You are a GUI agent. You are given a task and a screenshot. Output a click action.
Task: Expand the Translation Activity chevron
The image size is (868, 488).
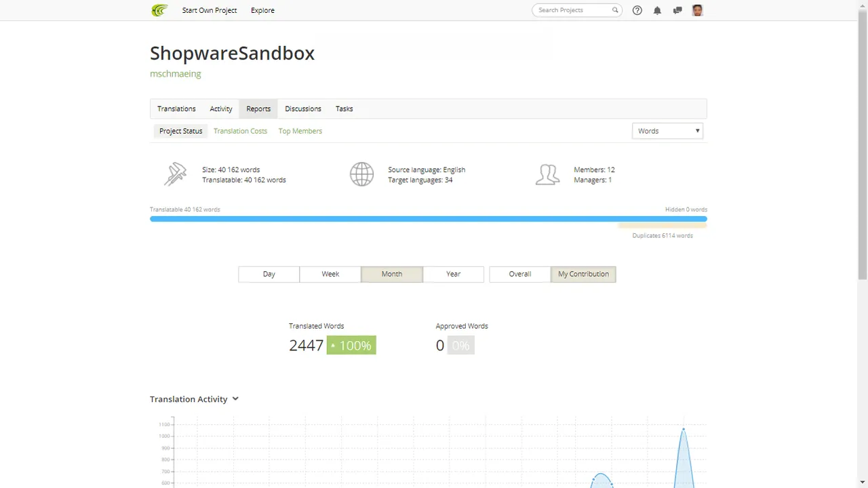pyautogui.click(x=235, y=399)
